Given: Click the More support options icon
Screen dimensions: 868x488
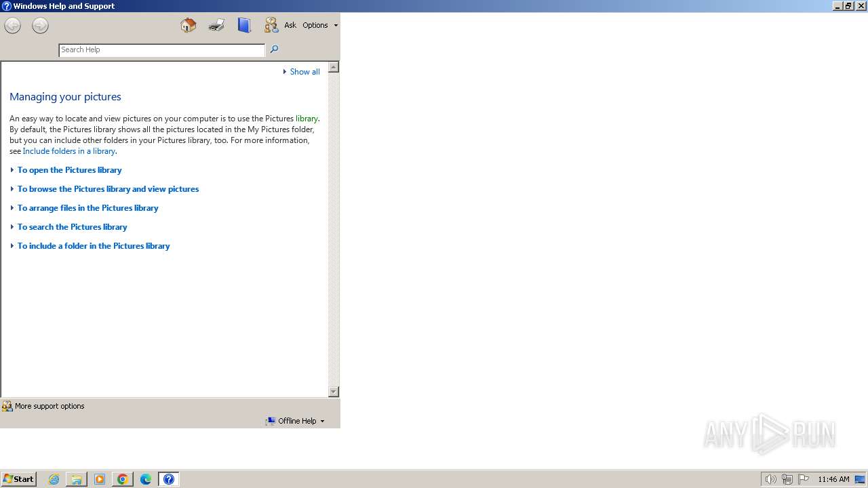Looking at the screenshot, I should pos(7,406).
